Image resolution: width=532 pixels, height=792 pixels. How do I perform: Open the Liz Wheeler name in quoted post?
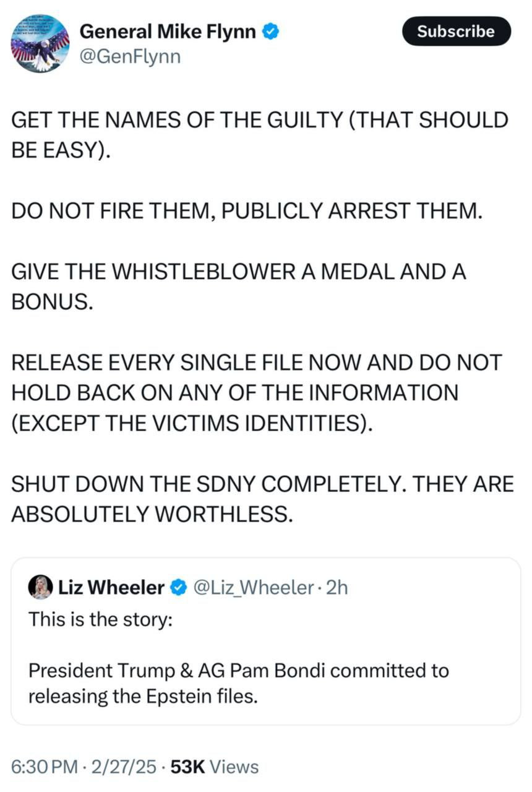[111, 587]
